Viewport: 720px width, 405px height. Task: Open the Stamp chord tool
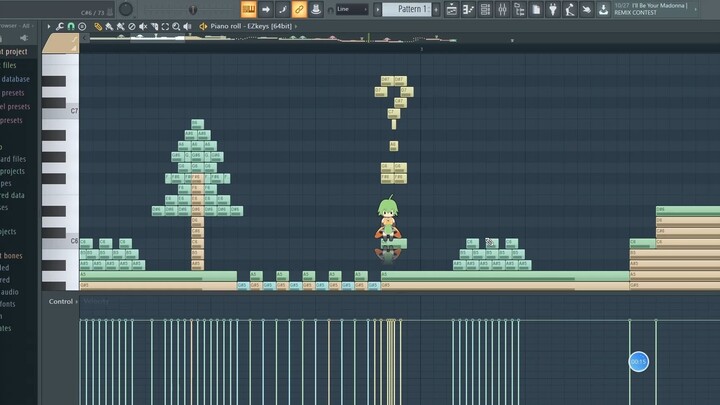(x=82, y=27)
